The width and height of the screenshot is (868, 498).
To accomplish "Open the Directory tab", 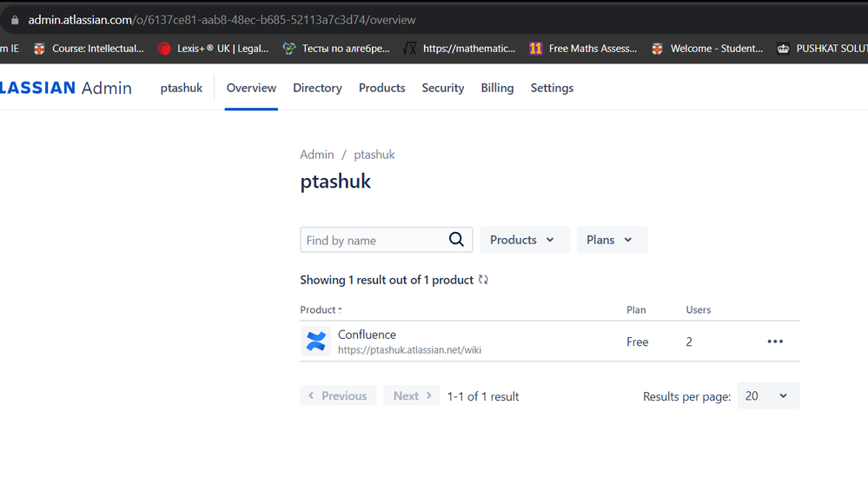I will [x=317, y=88].
